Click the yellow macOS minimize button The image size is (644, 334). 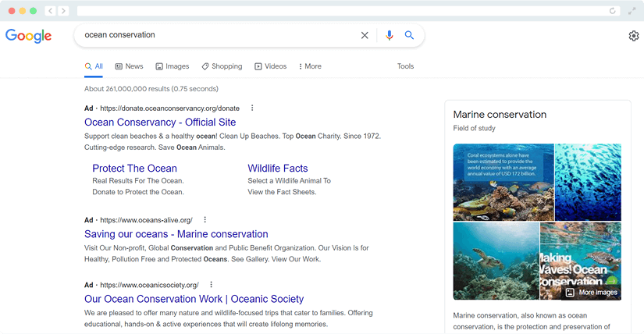(22, 11)
